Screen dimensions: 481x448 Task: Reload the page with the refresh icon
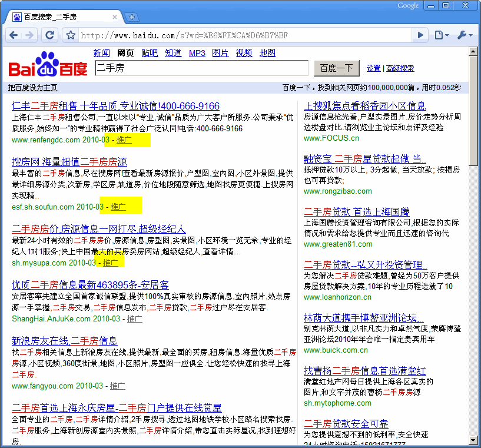49,35
